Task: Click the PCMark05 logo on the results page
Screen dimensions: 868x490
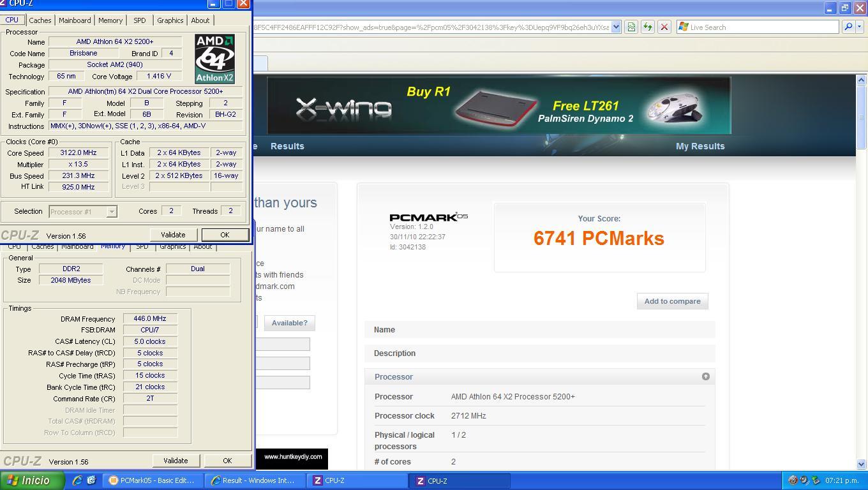Action: coord(429,217)
